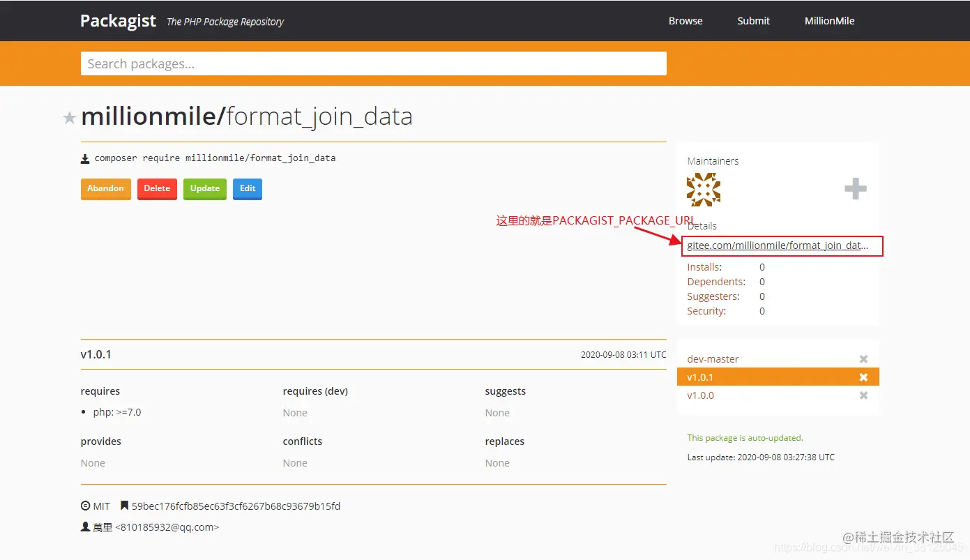Click the commit hash 59bec176fcfb85ec63f3cf6267b68c93679b15fd
Viewport: 970px width, 560px height.
coord(236,506)
